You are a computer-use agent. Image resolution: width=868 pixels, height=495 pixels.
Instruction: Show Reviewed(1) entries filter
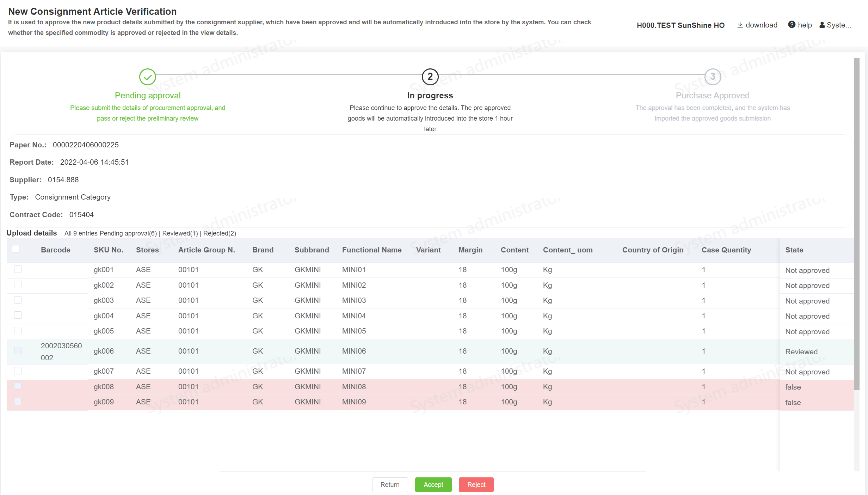180,233
